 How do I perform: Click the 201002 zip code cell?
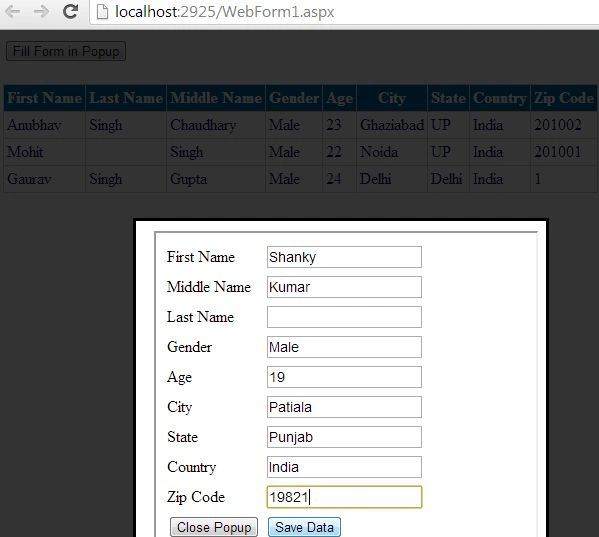563,125
